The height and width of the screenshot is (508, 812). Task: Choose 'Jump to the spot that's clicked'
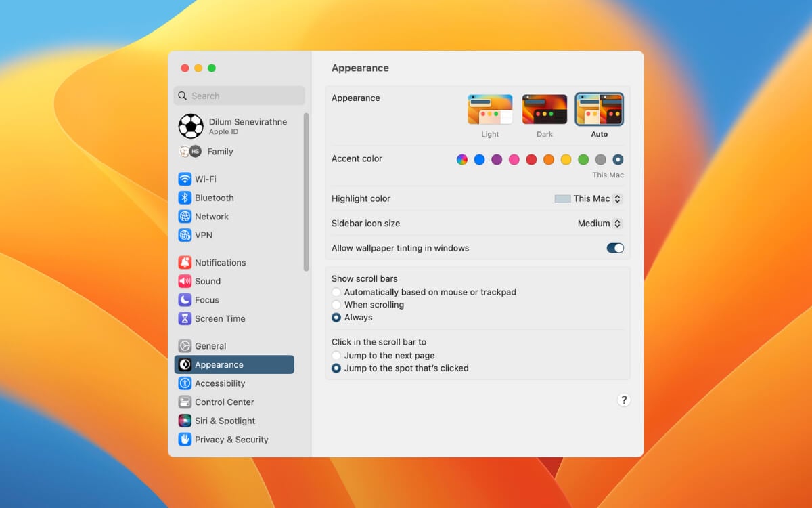click(336, 368)
